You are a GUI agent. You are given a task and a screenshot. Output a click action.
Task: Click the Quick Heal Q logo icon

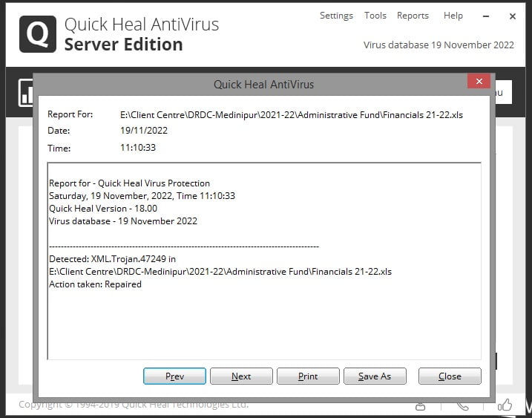coord(38,34)
